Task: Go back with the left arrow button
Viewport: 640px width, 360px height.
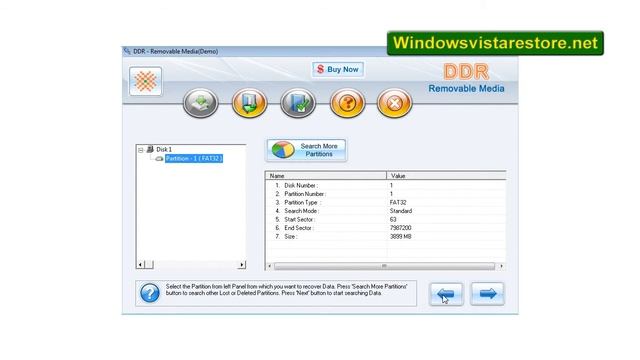Action: [x=446, y=293]
